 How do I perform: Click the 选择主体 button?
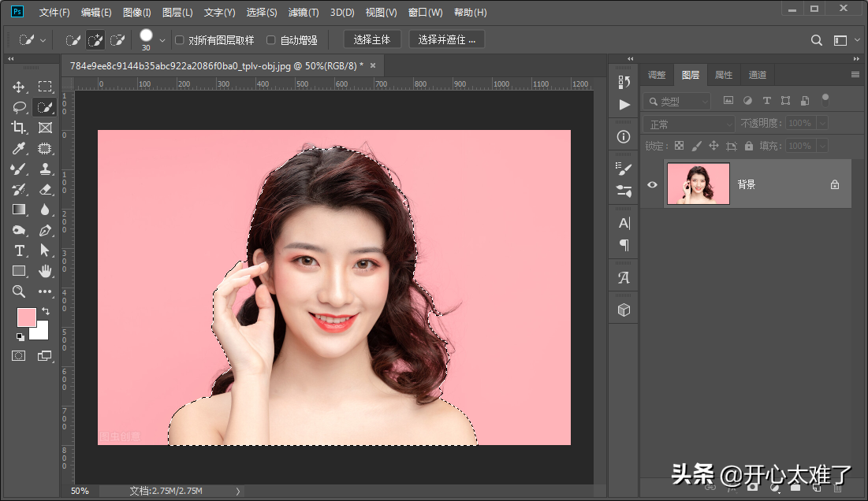pyautogui.click(x=372, y=39)
